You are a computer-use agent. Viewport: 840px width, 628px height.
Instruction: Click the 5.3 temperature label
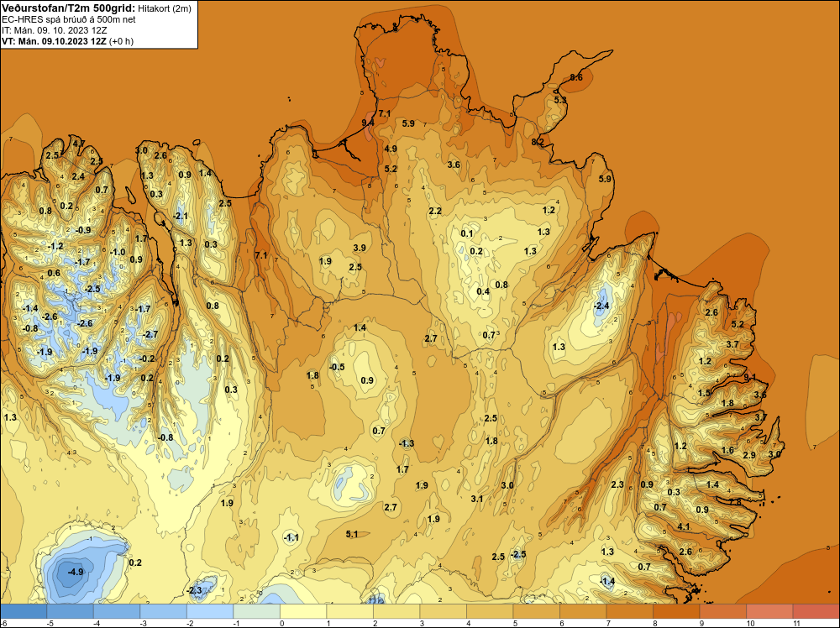tap(559, 100)
